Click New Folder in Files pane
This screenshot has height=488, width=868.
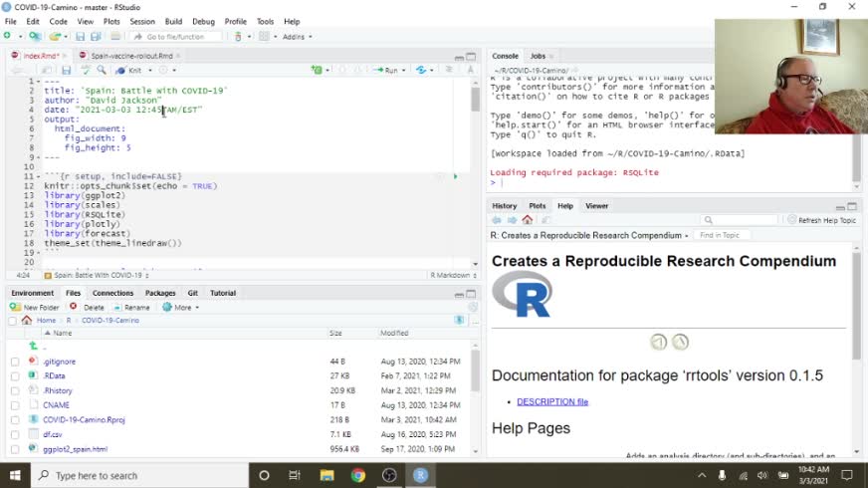point(34,307)
